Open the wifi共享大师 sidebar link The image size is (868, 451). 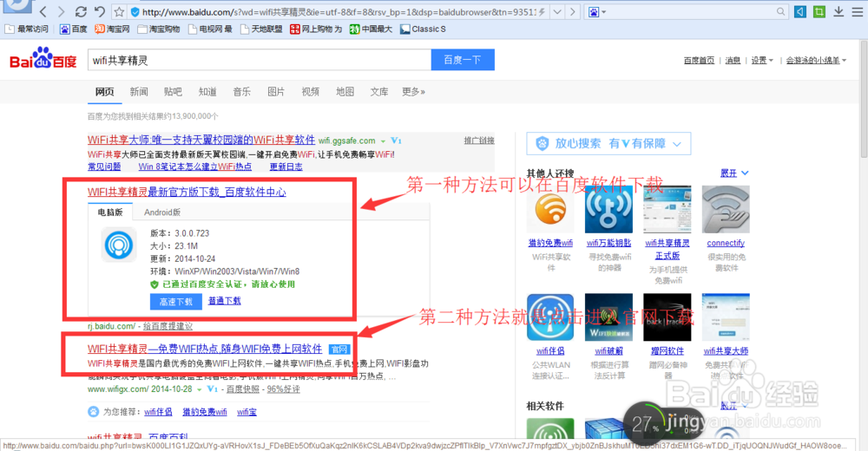[x=726, y=351]
